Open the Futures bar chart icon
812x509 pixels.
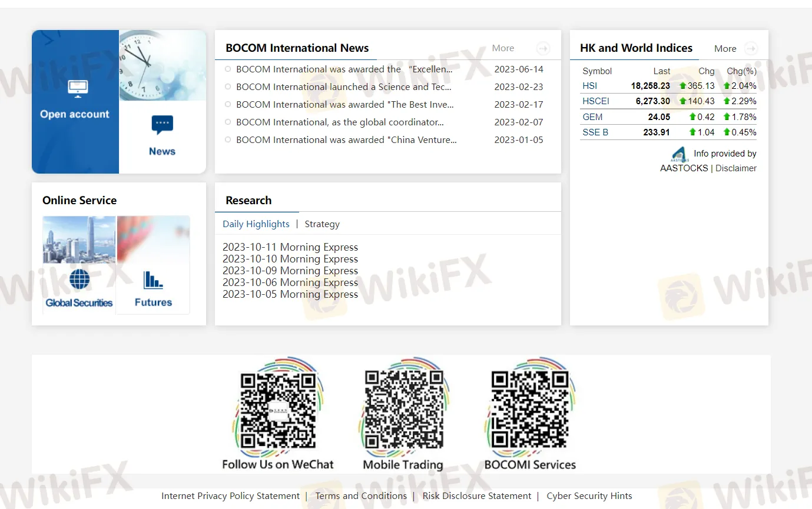153,280
